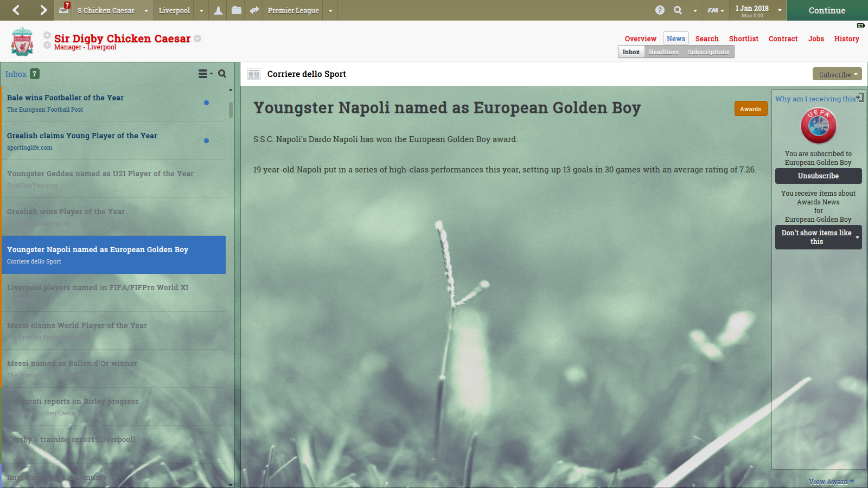Click the Premier League top bar link
This screenshot has width=868, height=488.
point(293,10)
